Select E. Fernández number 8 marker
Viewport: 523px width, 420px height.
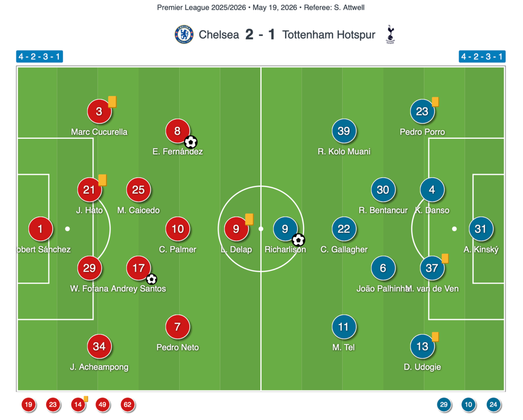178,131
